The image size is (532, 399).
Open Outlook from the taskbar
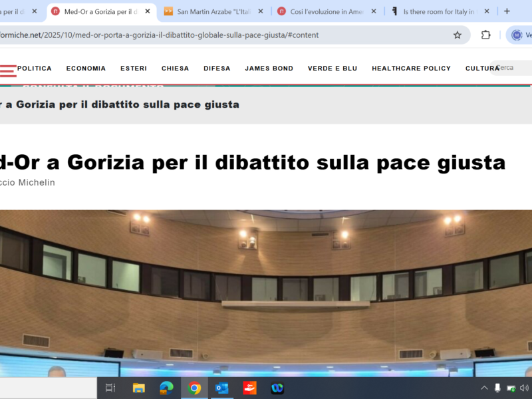tap(221, 388)
